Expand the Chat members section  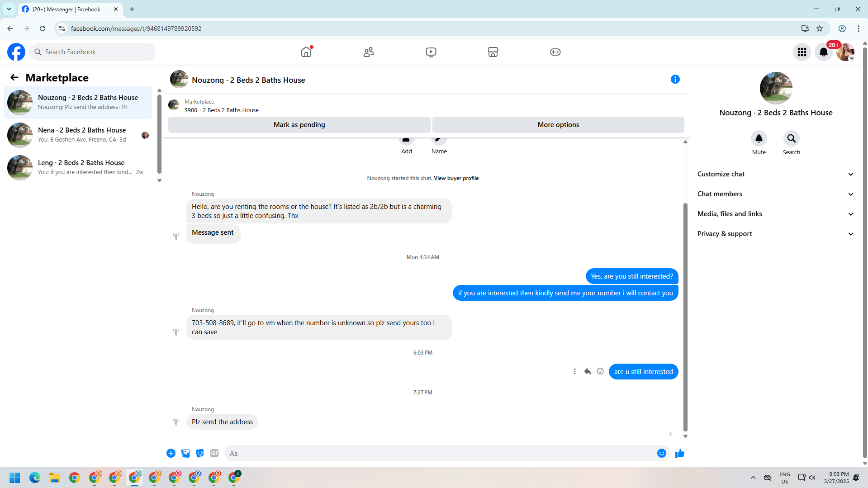point(776,194)
